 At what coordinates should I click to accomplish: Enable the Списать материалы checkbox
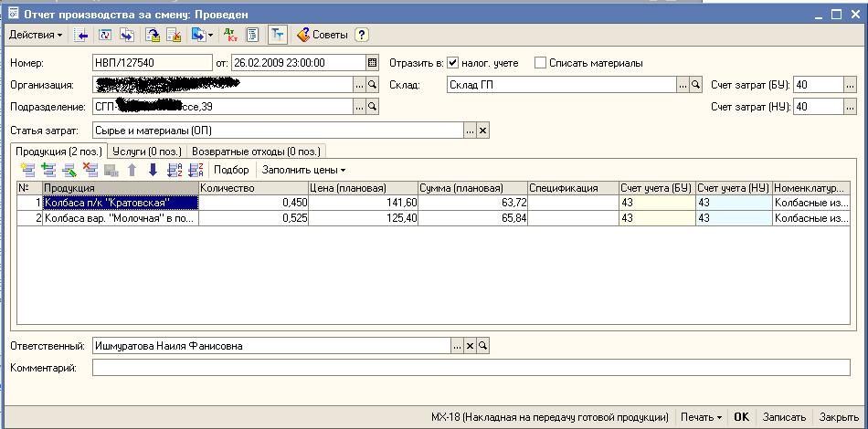[540, 63]
